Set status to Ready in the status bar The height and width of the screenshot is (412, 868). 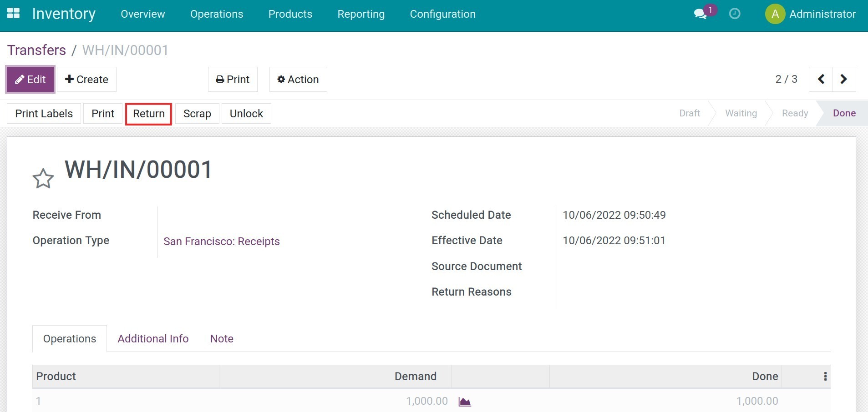pyautogui.click(x=794, y=113)
